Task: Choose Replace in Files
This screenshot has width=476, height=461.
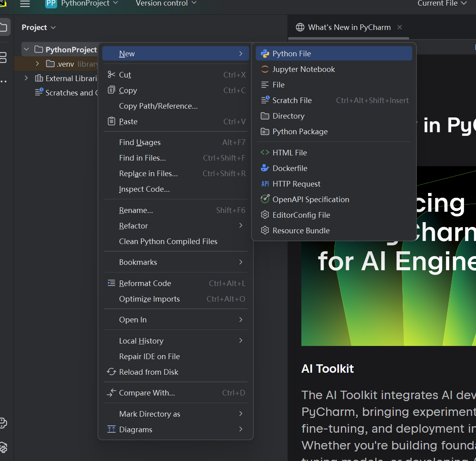Action: point(175,174)
